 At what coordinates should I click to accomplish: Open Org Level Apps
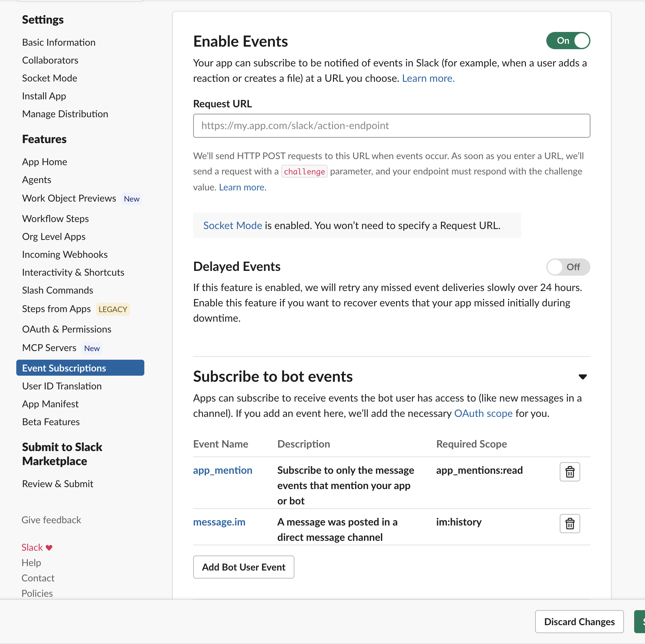point(54,236)
